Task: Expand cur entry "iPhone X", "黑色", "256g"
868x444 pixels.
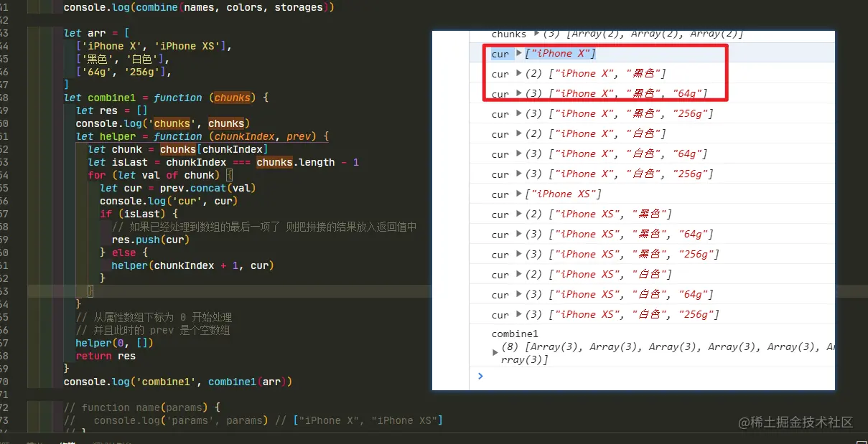Action: (518, 114)
